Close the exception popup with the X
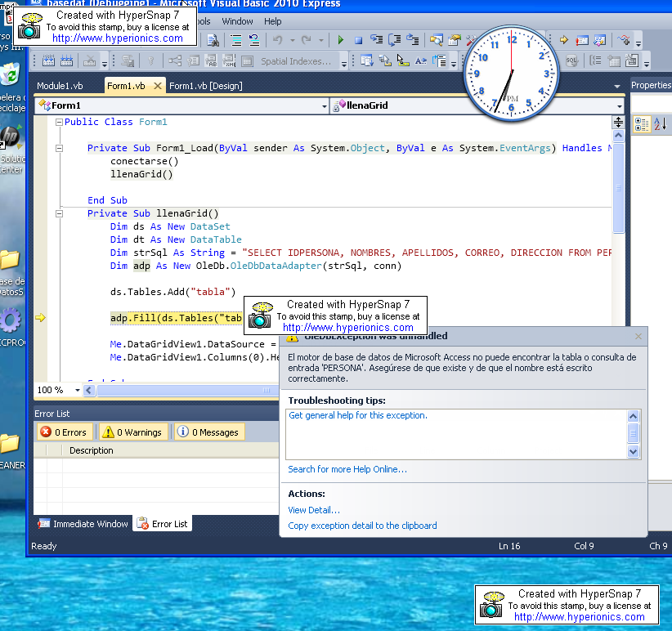This screenshot has height=631, width=672. point(638,336)
